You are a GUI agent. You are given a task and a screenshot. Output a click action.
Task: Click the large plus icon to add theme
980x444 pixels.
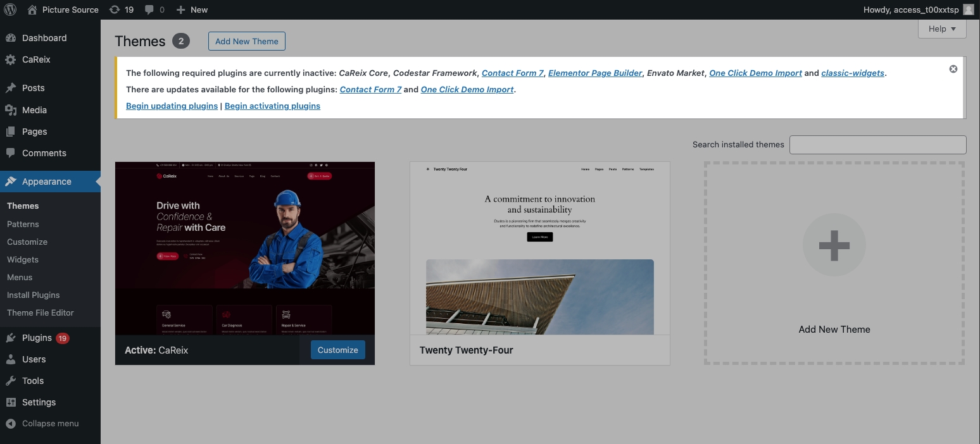(834, 245)
